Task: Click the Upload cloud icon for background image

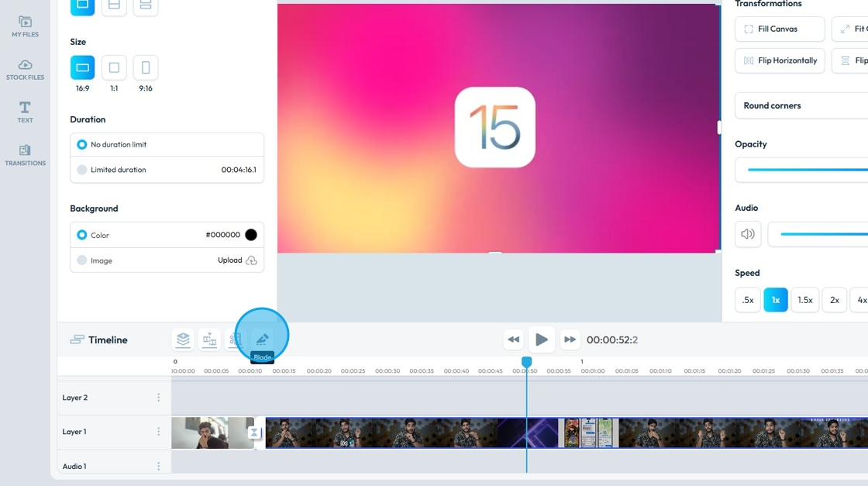Action: coord(251,260)
